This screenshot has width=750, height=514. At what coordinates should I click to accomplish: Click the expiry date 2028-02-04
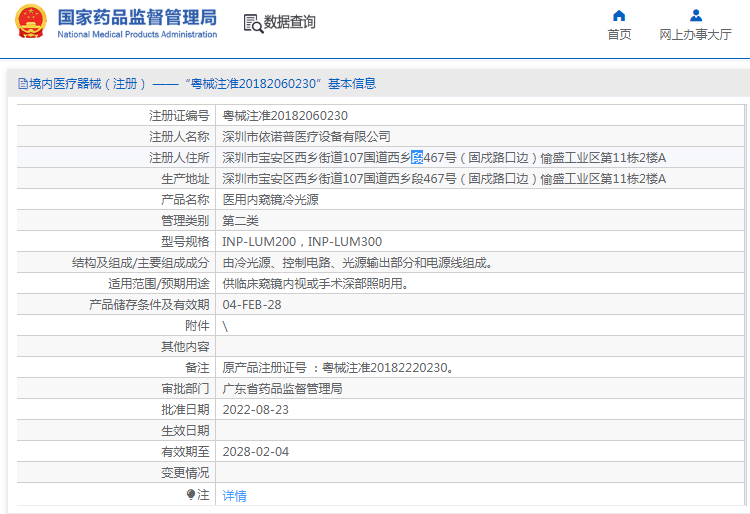[x=255, y=451]
